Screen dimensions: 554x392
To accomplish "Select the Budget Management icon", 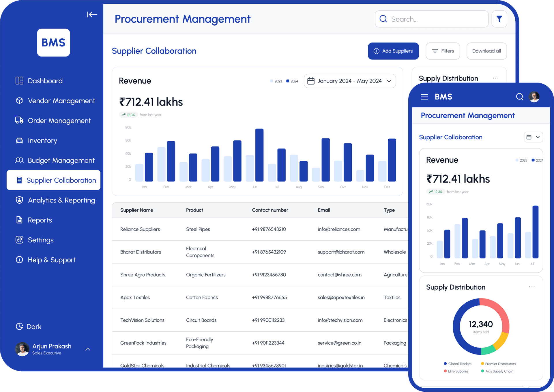I will 19,160.
